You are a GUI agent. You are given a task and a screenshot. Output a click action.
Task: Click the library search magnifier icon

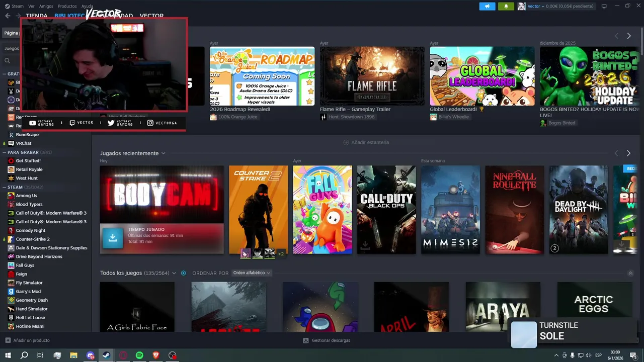click(x=8, y=60)
